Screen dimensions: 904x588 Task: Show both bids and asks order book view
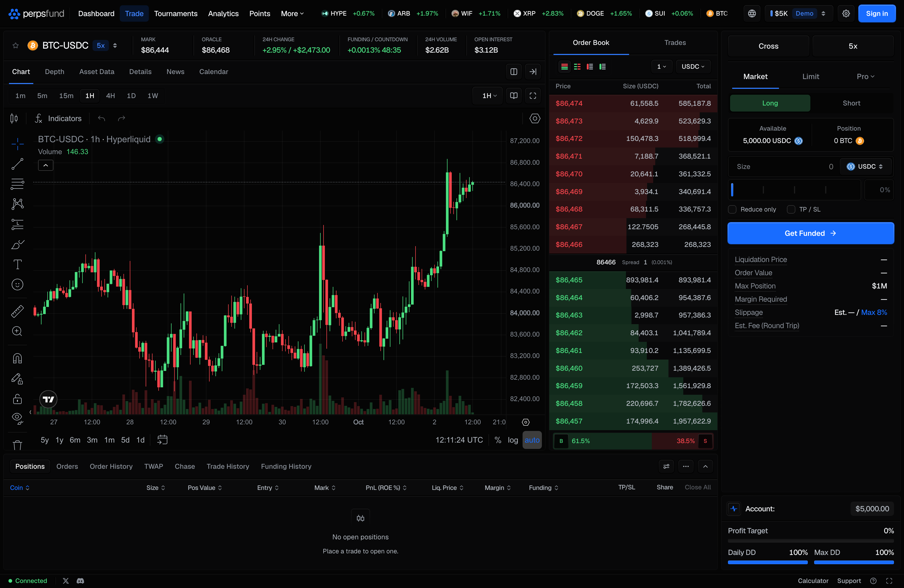564,67
